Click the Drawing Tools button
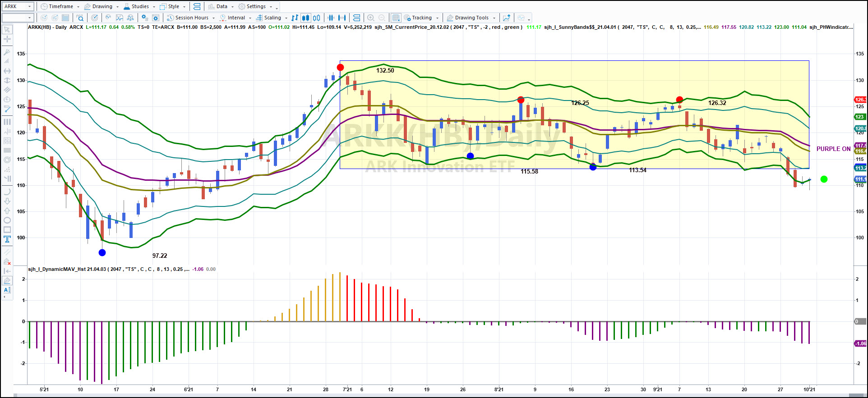This screenshot has width=868, height=398. click(468, 18)
